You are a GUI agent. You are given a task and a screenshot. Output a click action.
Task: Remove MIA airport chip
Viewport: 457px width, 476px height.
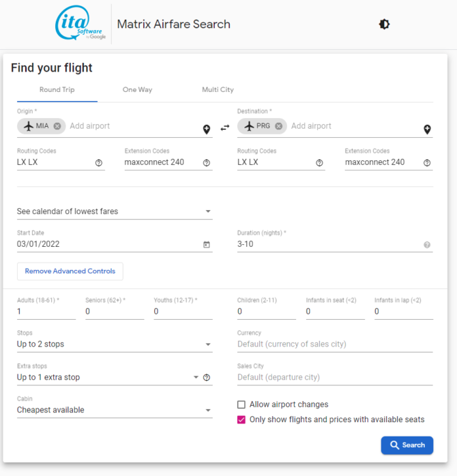click(x=57, y=126)
